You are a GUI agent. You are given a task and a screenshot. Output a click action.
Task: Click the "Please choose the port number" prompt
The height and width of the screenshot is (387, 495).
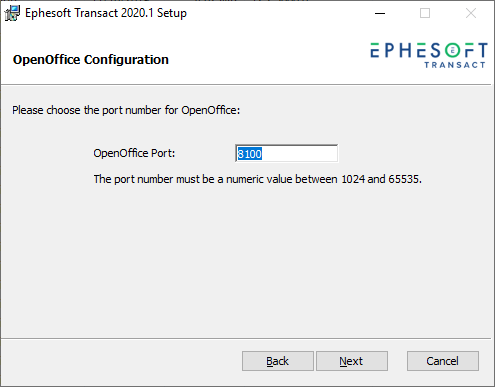tap(126, 110)
